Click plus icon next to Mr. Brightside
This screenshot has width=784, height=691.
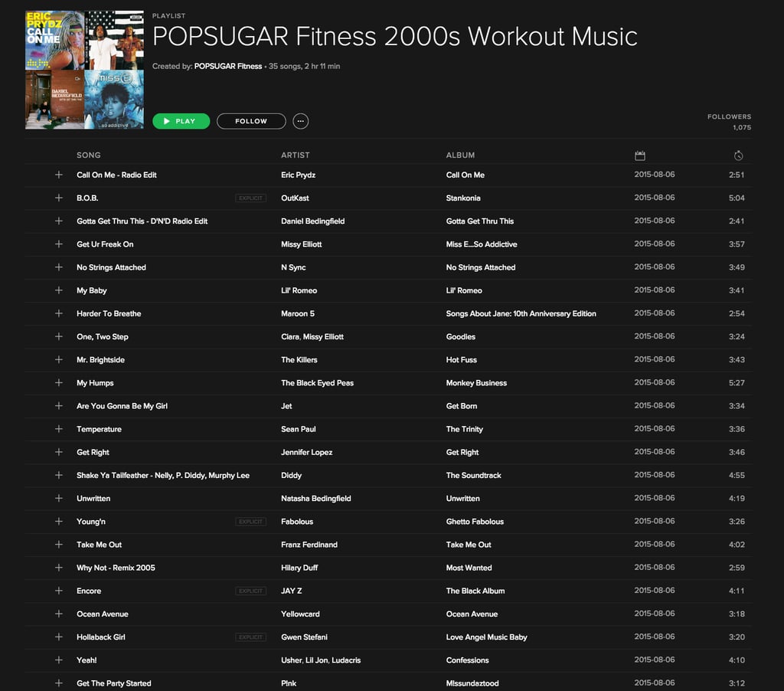(x=58, y=360)
